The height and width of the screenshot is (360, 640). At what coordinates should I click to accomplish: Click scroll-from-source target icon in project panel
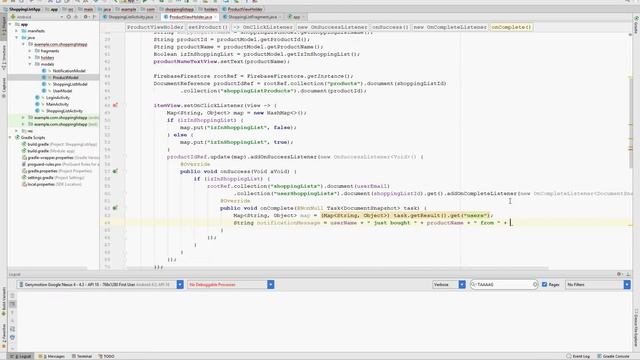pyautogui.click(x=69, y=17)
